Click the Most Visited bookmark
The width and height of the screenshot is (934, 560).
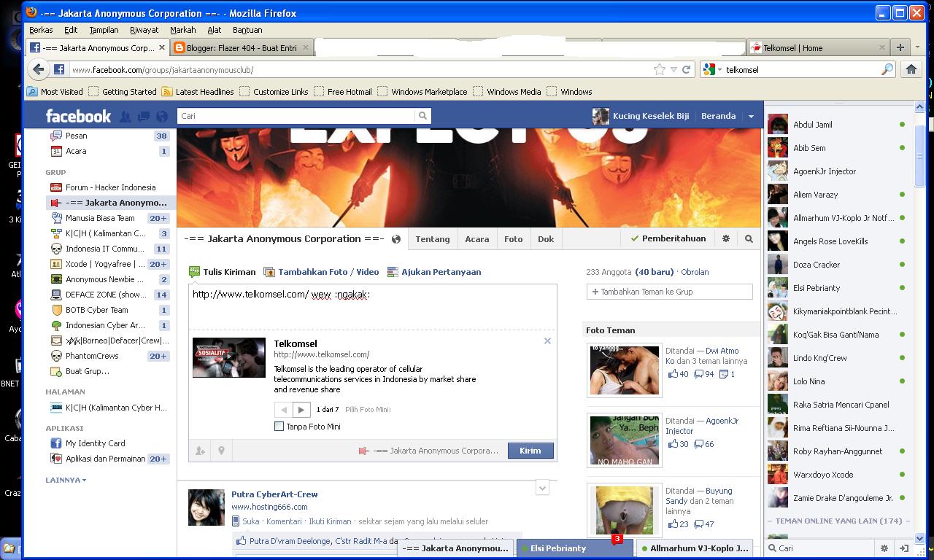55,92
